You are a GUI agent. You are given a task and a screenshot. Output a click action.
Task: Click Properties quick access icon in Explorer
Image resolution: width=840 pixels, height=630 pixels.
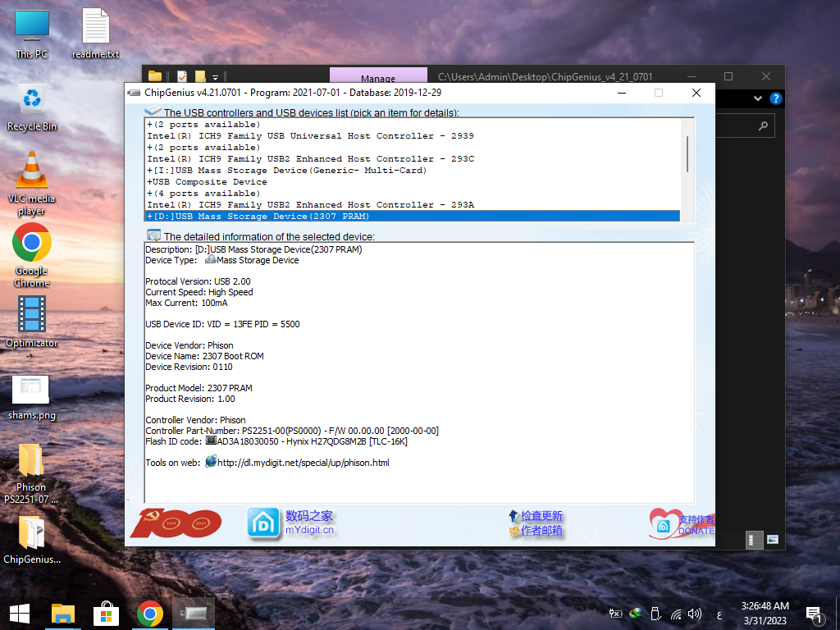(182, 76)
